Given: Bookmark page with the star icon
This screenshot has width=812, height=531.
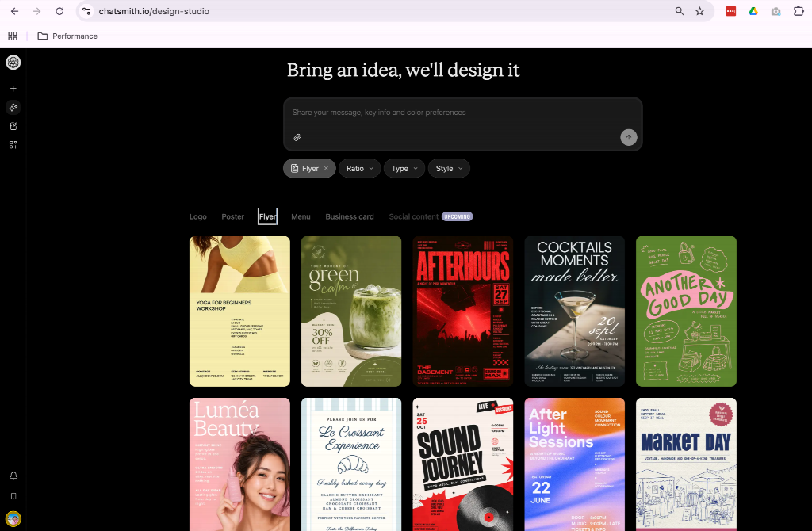Looking at the screenshot, I should coord(699,11).
